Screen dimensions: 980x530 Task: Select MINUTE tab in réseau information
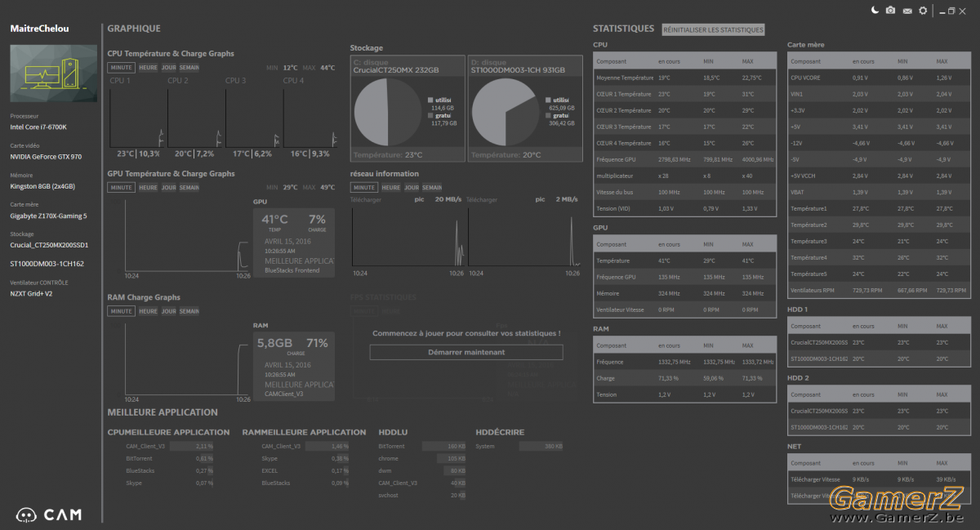pos(364,187)
